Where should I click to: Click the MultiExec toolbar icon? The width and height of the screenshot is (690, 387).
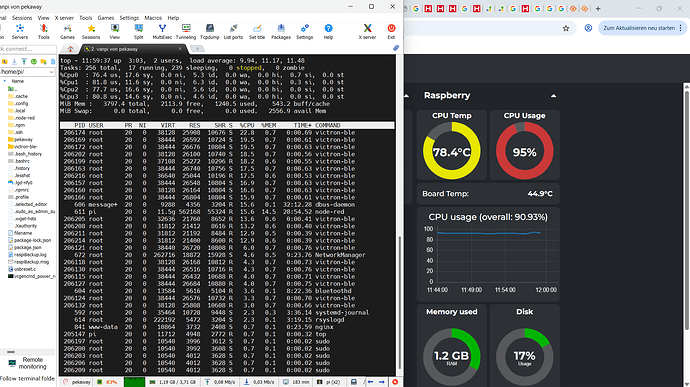click(162, 32)
